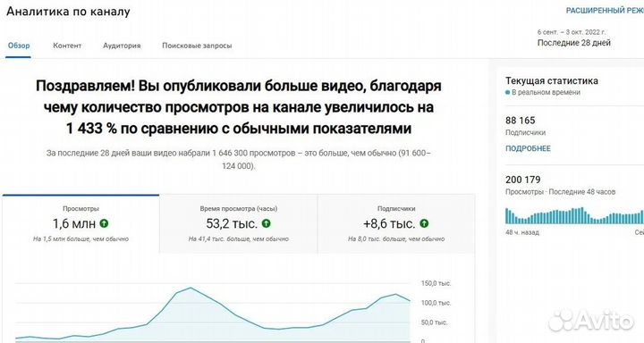The height and width of the screenshot is (343, 644).
Task: Click 'На 41,4 тыс. больше, чем обычно' text
Action: pyautogui.click(x=238, y=238)
